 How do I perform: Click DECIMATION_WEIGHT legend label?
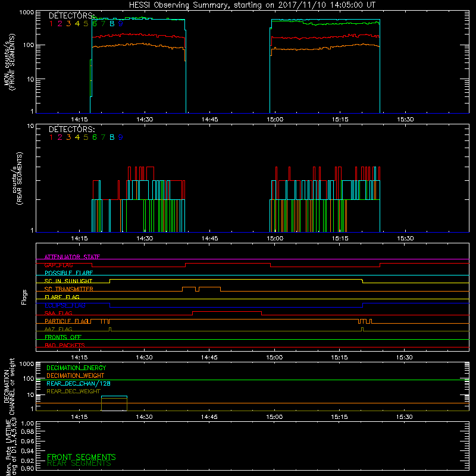point(76,375)
